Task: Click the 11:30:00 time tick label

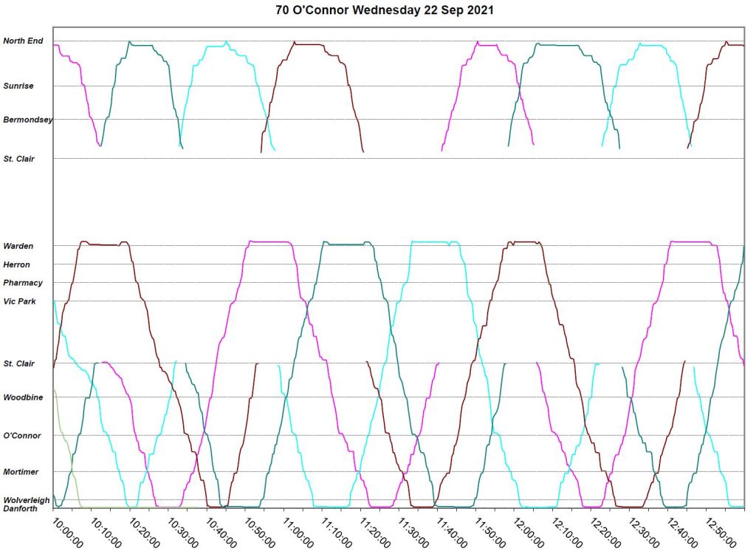Action: pos(412,533)
